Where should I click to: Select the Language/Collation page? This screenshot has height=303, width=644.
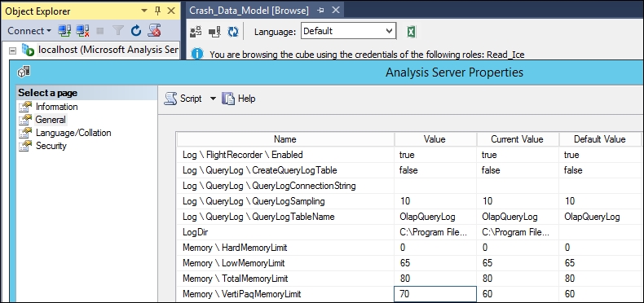pyautogui.click(x=73, y=133)
